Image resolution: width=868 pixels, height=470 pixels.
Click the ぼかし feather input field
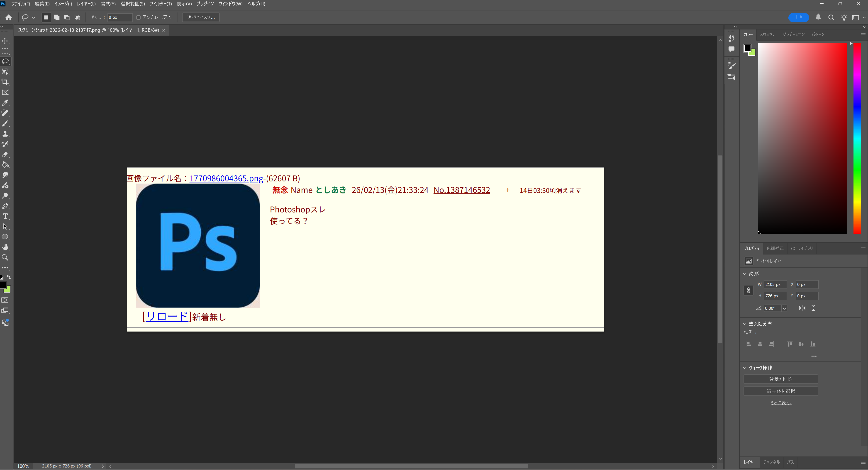click(120, 17)
